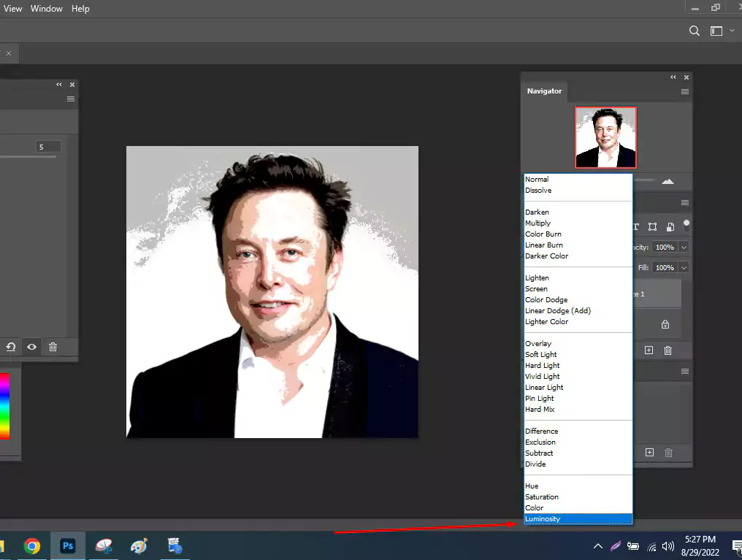The width and height of the screenshot is (742, 560).
Task: Choose Lighter Color blend mode
Action: point(578,321)
